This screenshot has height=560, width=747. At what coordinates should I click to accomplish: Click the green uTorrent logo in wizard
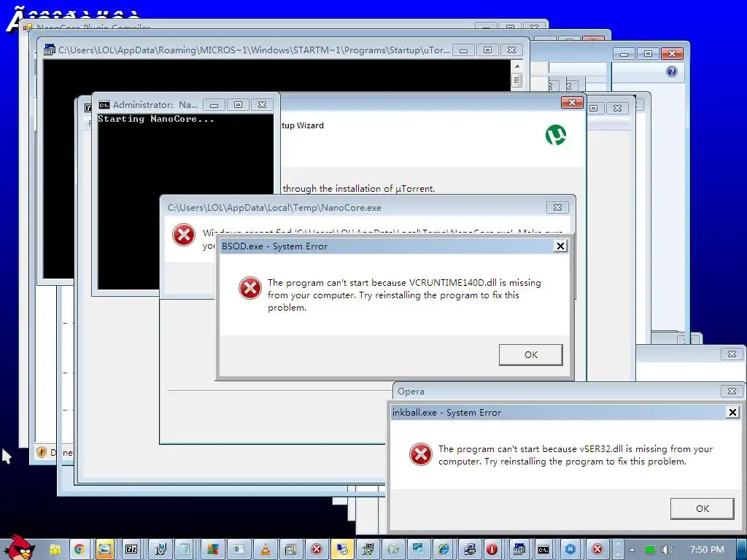(x=555, y=135)
